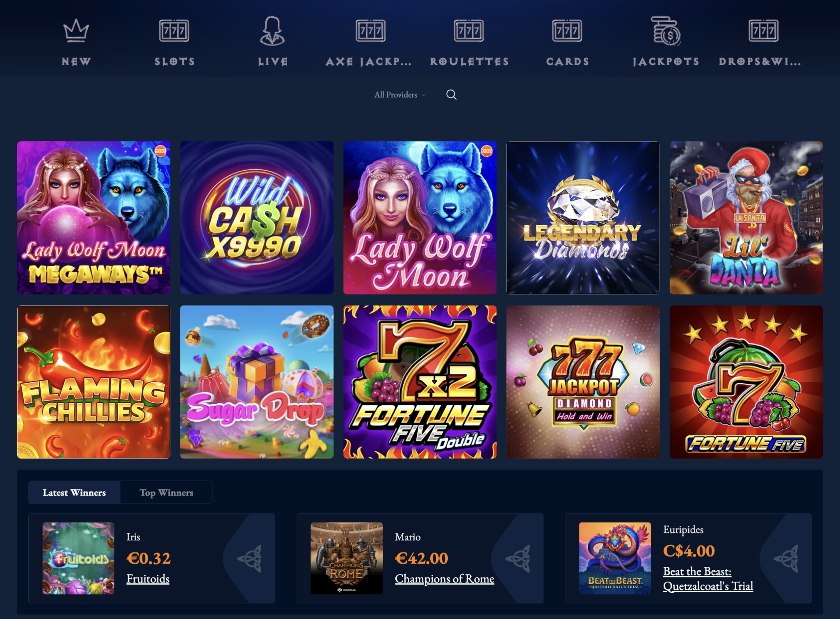This screenshot has width=840, height=619.
Task: Switch to the Top Winners tab
Action: 166,492
